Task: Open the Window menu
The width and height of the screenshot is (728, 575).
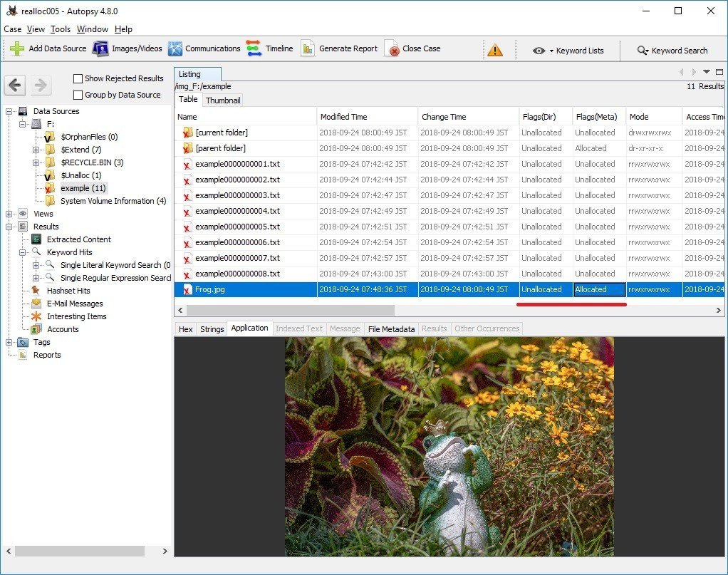Action: tap(93, 29)
